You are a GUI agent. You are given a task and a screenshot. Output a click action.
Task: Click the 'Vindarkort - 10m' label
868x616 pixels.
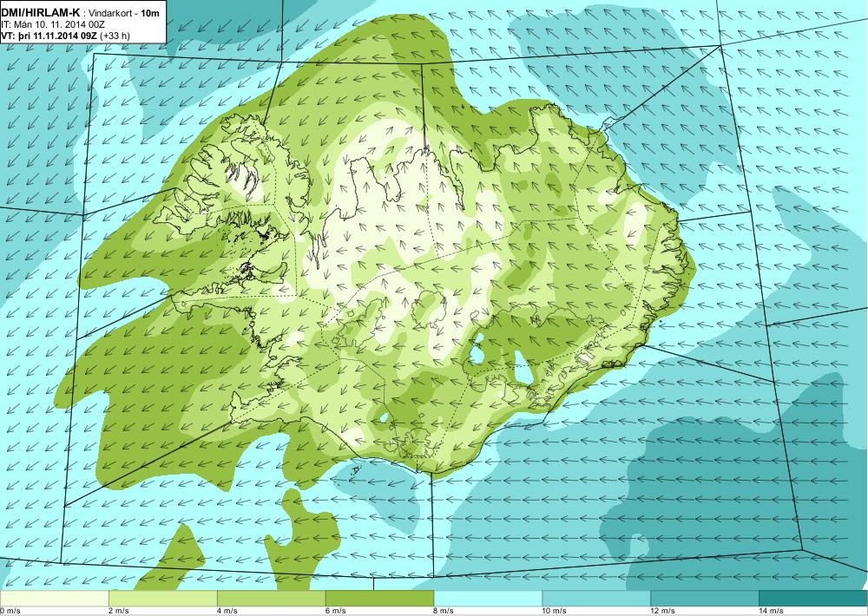point(124,13)
